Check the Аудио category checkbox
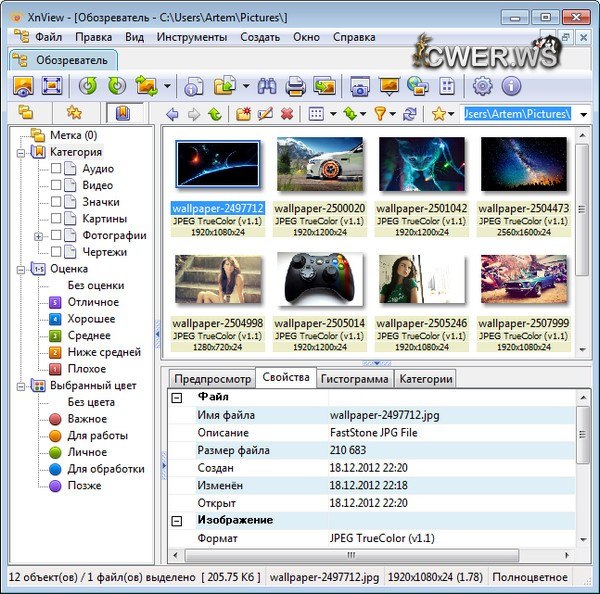This screenshot has height=594, width=600. (56, 169)
